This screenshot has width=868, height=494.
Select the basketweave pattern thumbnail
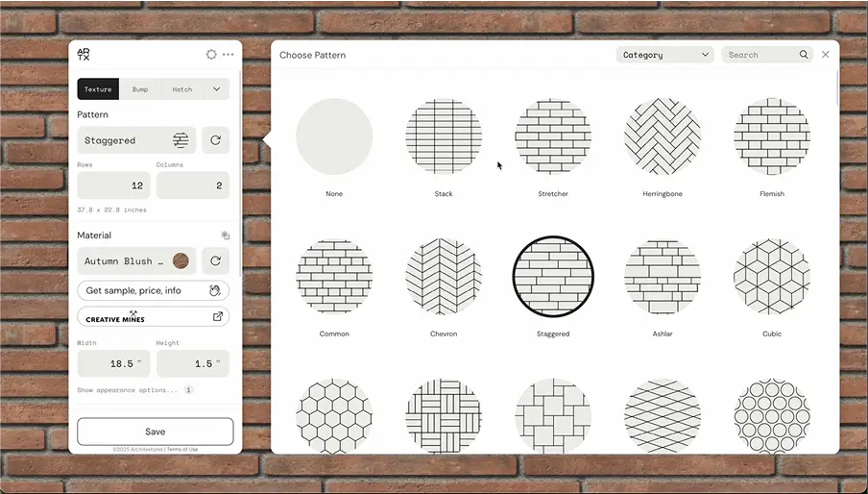point(444,416)
